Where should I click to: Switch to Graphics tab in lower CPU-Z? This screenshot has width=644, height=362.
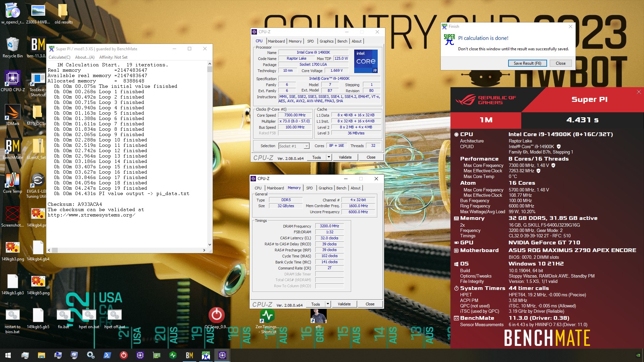325,188
